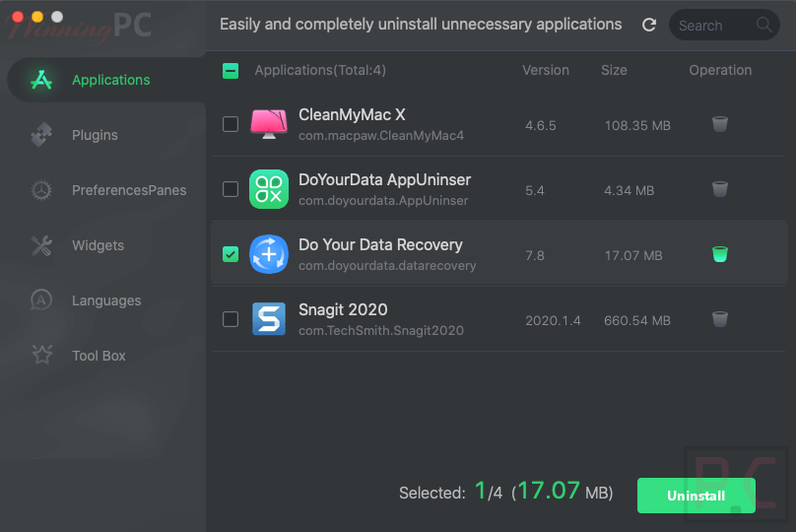Click version 2020.1.4 value

[x=553, y=320]
